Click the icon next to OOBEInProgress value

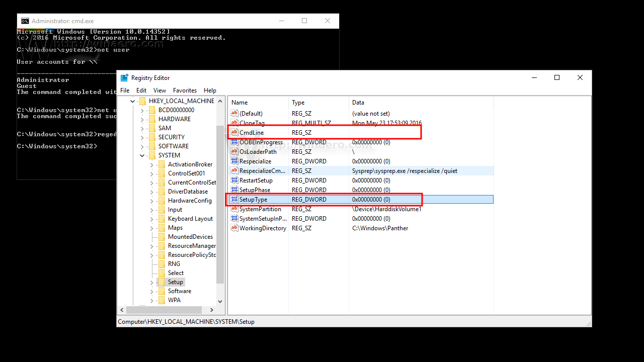click(233, 142)
